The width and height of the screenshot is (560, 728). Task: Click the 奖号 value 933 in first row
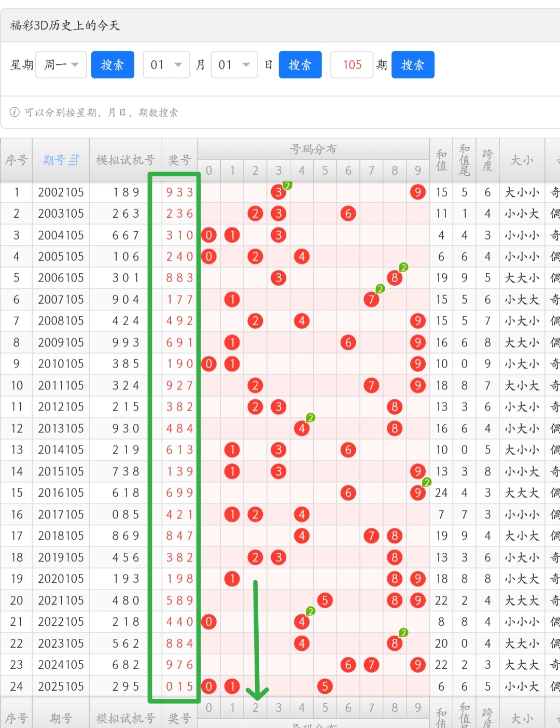pos(179,192)
